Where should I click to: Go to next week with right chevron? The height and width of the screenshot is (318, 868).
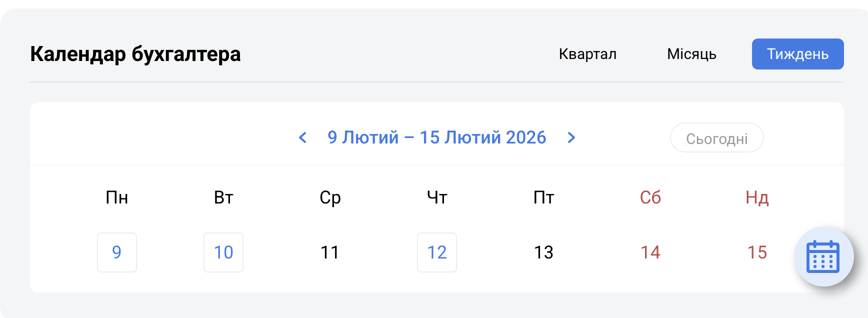click(571, 137)
